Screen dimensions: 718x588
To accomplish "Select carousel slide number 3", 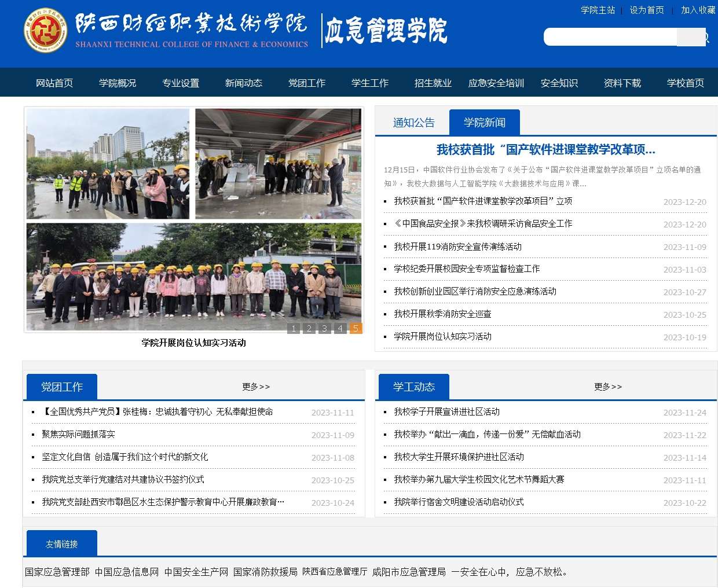I will point(325,329).
